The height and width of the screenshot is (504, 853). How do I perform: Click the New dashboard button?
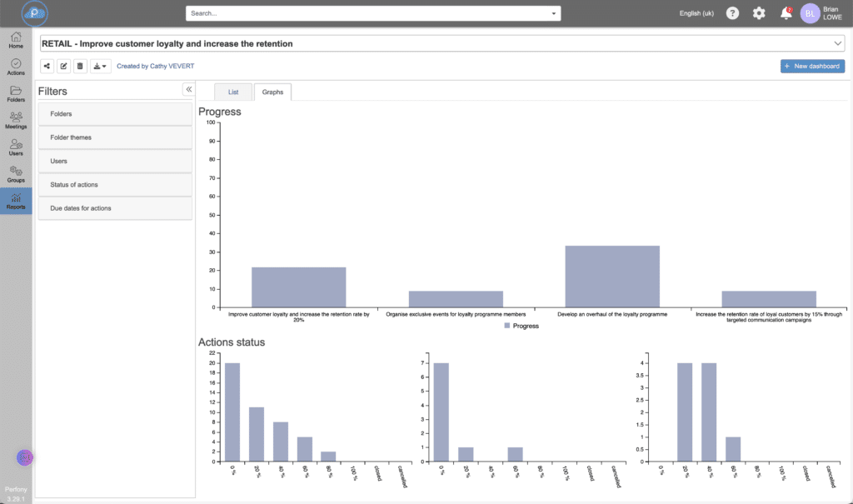(x=812, y=66)
